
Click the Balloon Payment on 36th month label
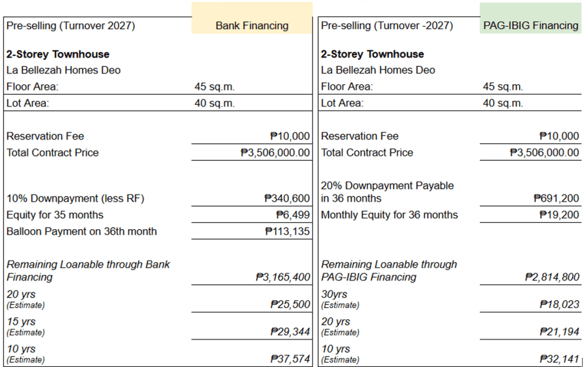pos(82,231)
